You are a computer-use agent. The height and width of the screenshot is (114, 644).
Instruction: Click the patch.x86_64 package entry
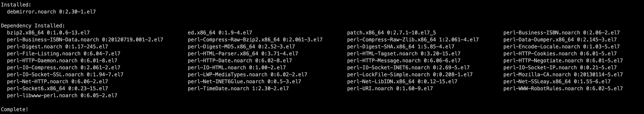391,33
